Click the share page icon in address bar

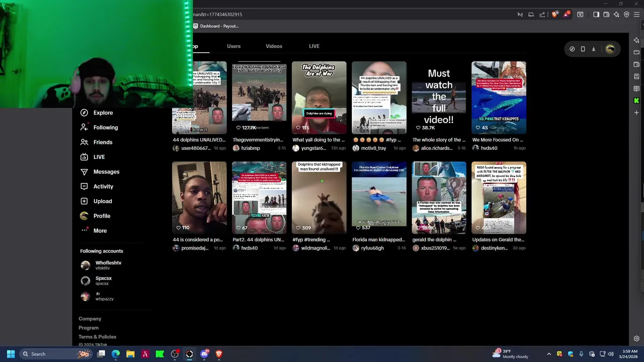[x=542, y=15]
